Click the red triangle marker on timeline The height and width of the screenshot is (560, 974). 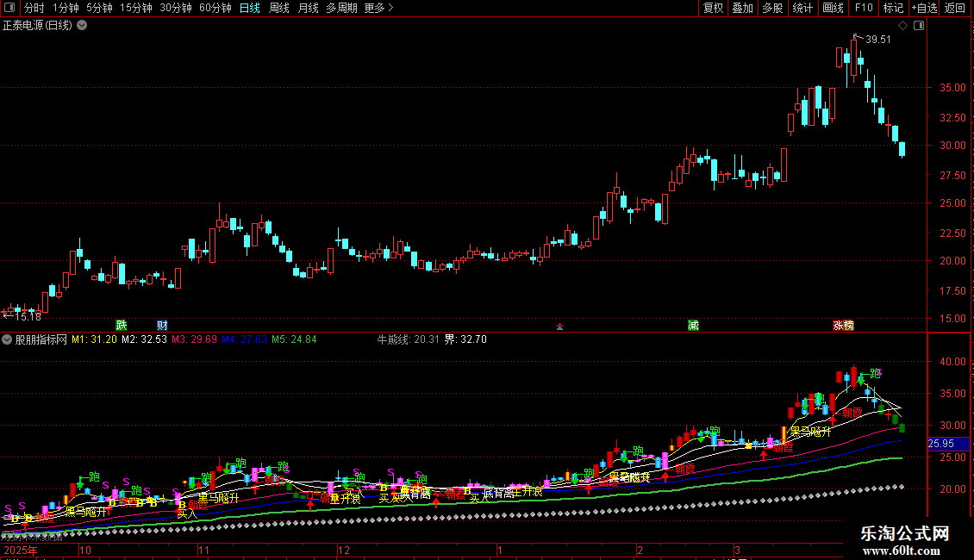pyautogui.click(x=560, y=327)
